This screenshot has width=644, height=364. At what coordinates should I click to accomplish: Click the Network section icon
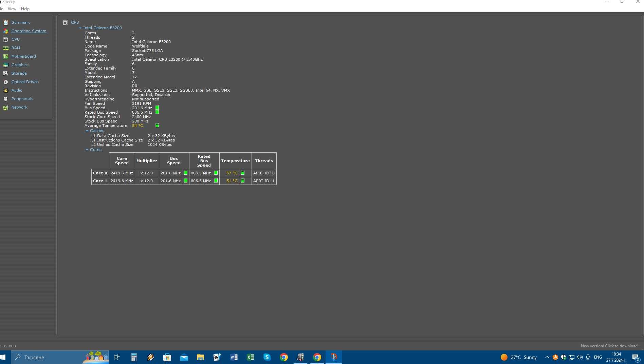point(5,107)
